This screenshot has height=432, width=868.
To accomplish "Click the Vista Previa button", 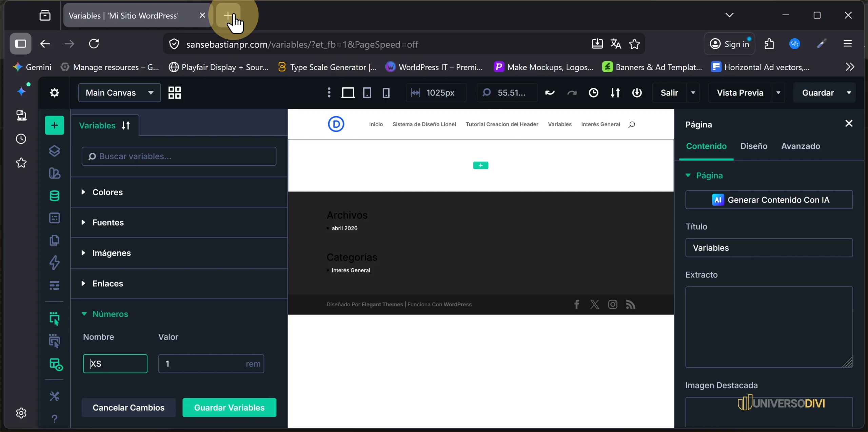I will (x=740, y=92).
